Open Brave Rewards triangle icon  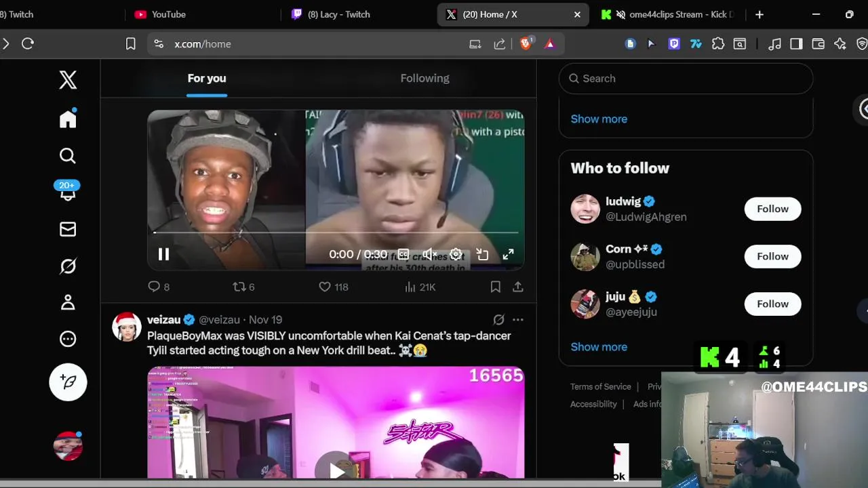(550, 44)
